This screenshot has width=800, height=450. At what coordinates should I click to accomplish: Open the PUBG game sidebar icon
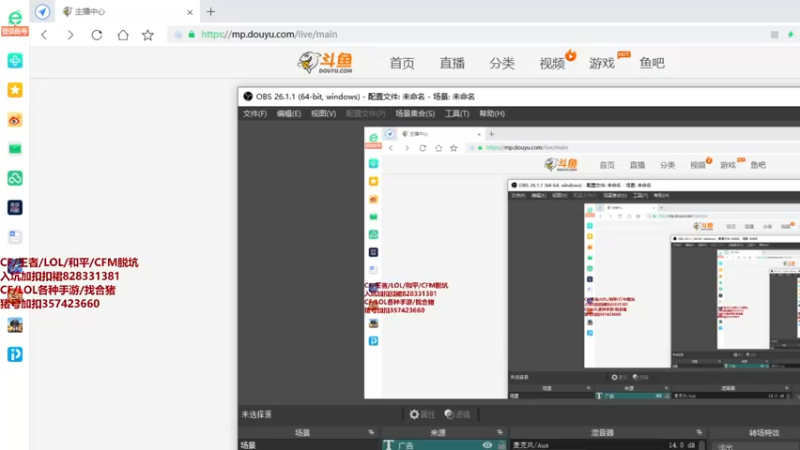(15, 325)
